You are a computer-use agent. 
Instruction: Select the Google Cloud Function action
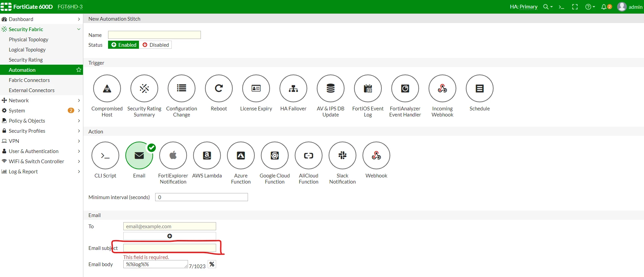tap(275, 155)
